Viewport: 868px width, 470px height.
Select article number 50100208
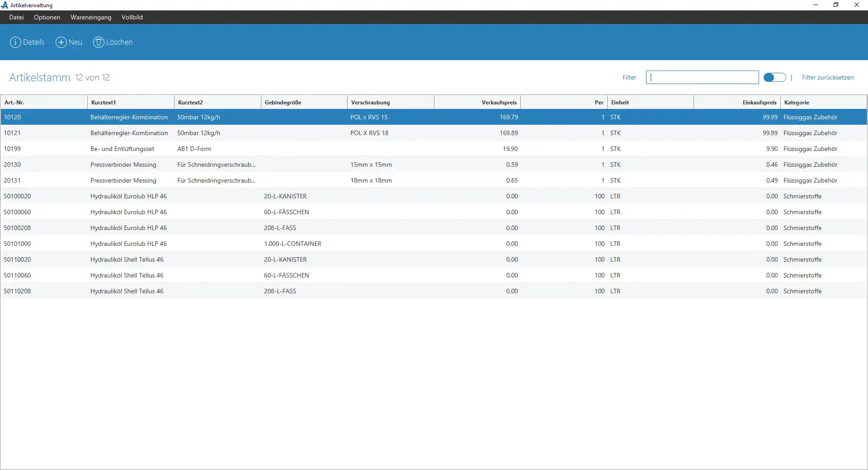pos(17,228)
